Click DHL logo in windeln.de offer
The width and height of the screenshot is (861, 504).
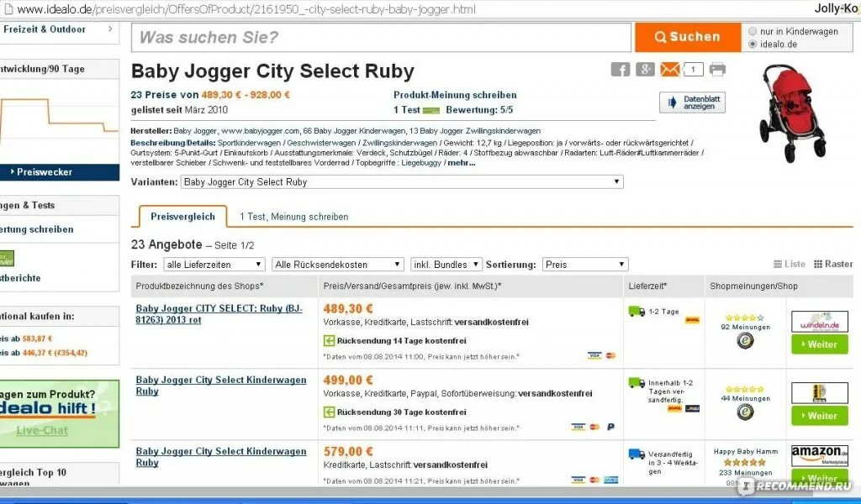pos(692,320)
